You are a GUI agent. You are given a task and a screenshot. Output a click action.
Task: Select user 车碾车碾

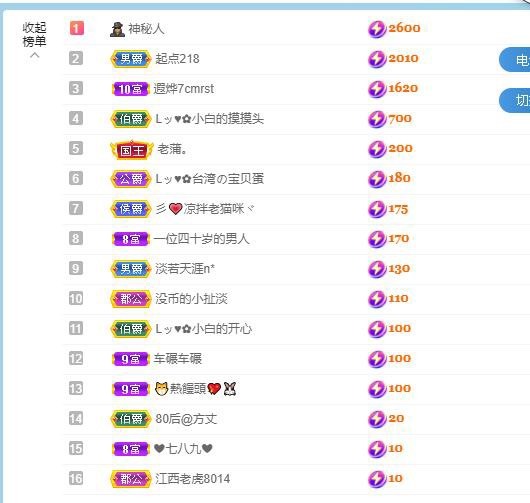(177, 359)
